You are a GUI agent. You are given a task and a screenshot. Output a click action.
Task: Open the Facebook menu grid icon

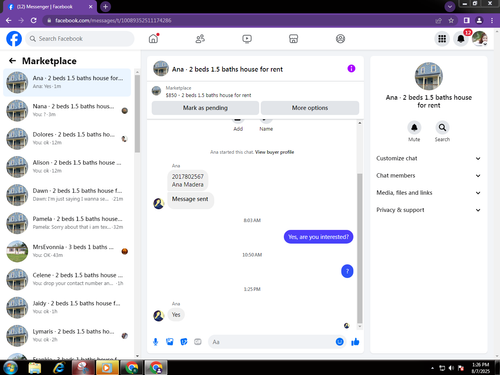[x=442, y=39]
